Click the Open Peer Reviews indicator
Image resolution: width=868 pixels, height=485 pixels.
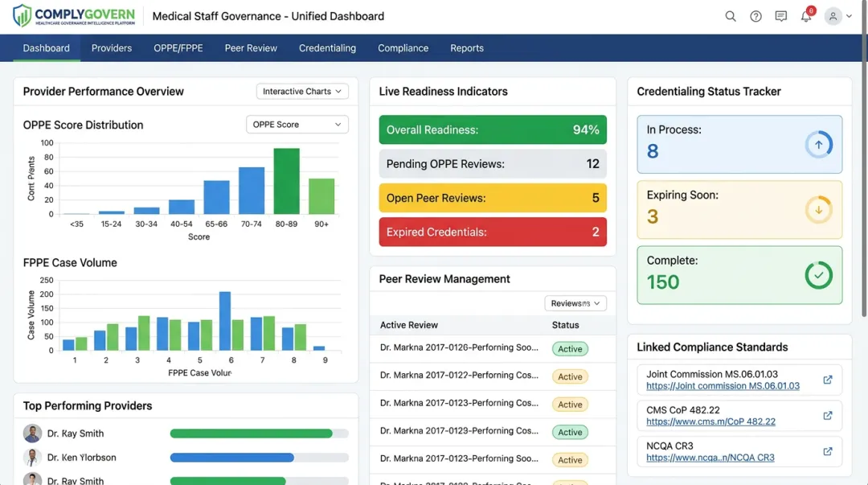493,198
